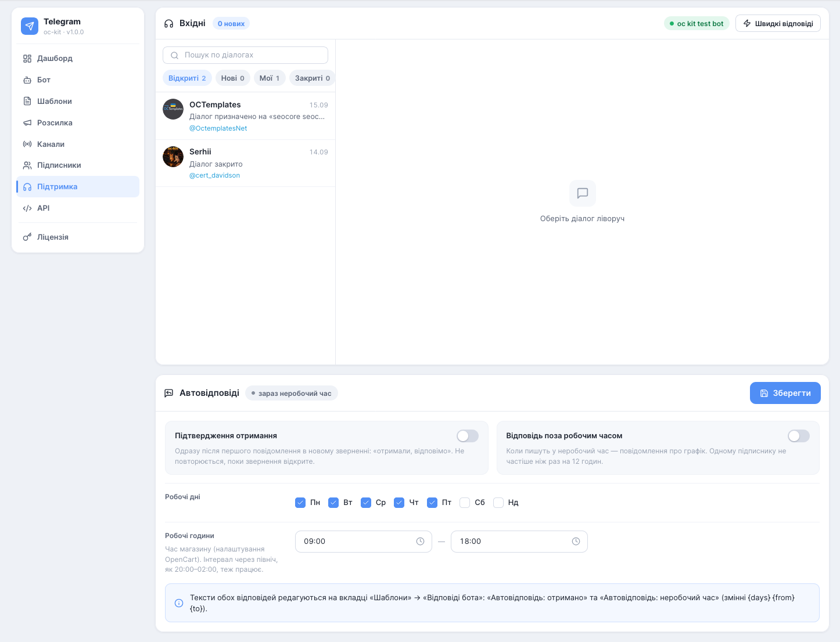Uncheck the Пт working day checkbox
The height and width of the screenshot is (642, 840).
432,503
